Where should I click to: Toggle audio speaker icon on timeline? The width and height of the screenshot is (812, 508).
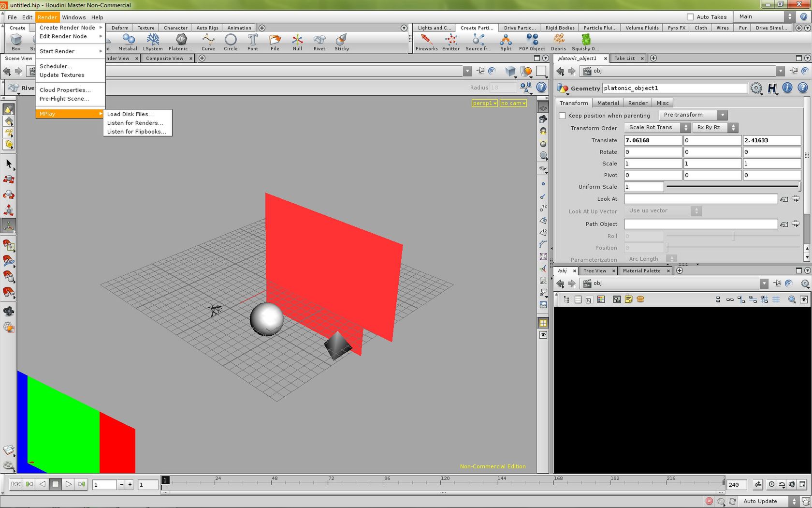792,484
